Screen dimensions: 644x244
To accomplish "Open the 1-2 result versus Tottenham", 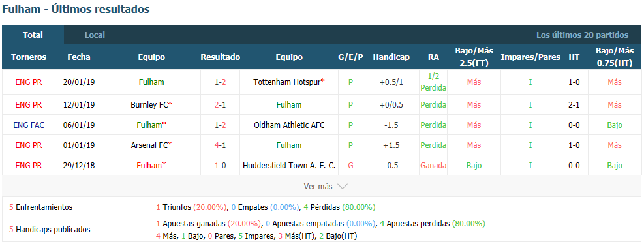I will pyautogui.click(x=220, y=82).
